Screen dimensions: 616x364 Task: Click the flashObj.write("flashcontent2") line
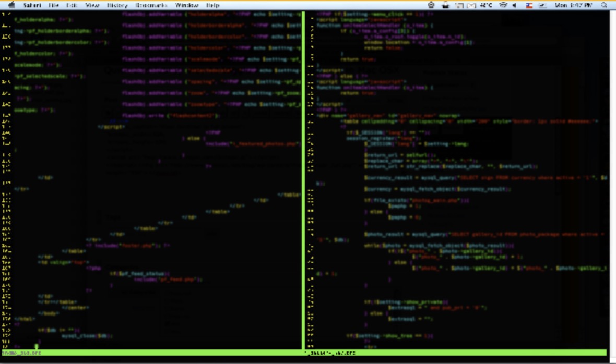coord(171,115)
